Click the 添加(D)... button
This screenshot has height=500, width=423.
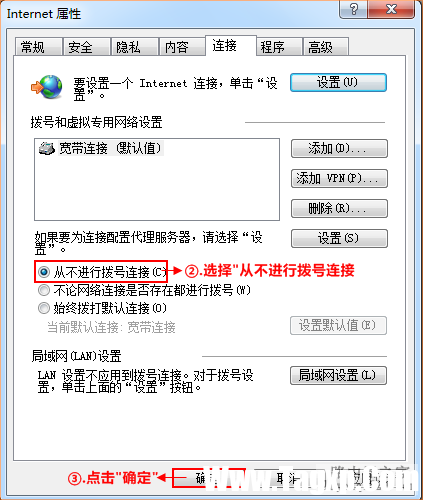(x=339, y=148)
